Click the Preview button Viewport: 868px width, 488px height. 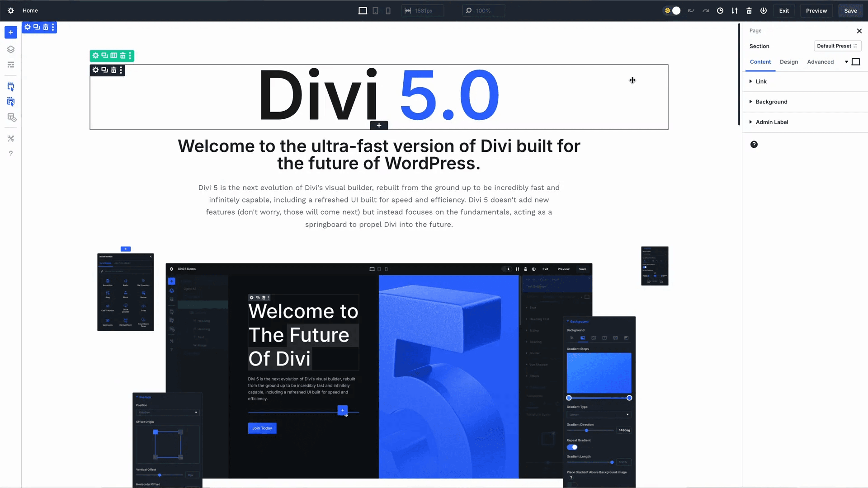(x=816, y=10)
